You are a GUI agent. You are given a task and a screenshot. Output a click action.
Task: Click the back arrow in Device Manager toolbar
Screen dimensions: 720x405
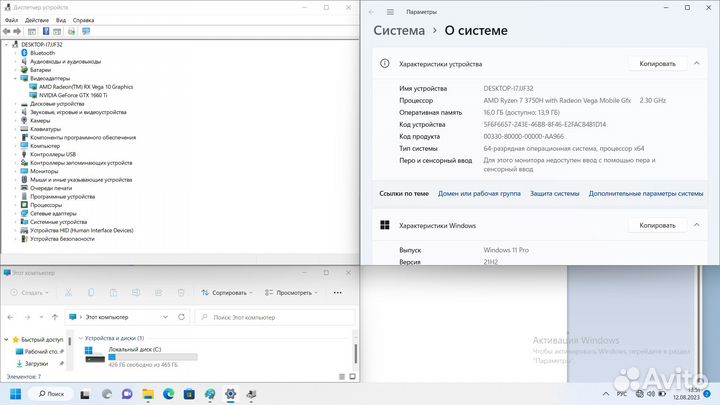(7, 32)
